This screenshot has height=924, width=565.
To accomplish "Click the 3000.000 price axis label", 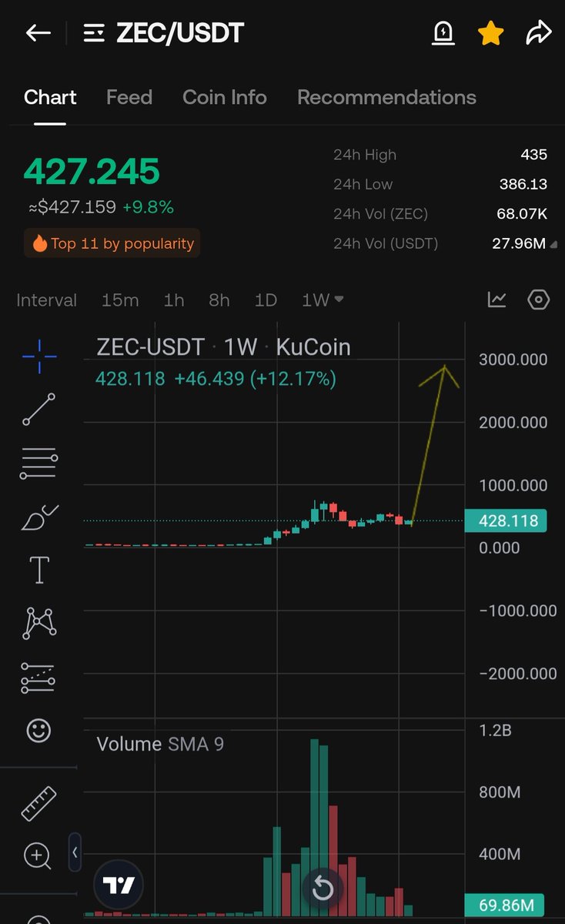I will tap(513, 360).
